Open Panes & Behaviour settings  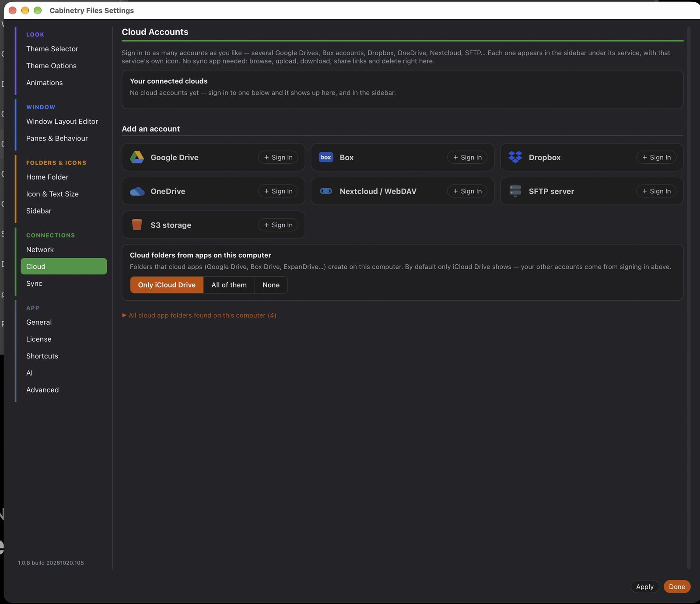click(x=64, y=138)
